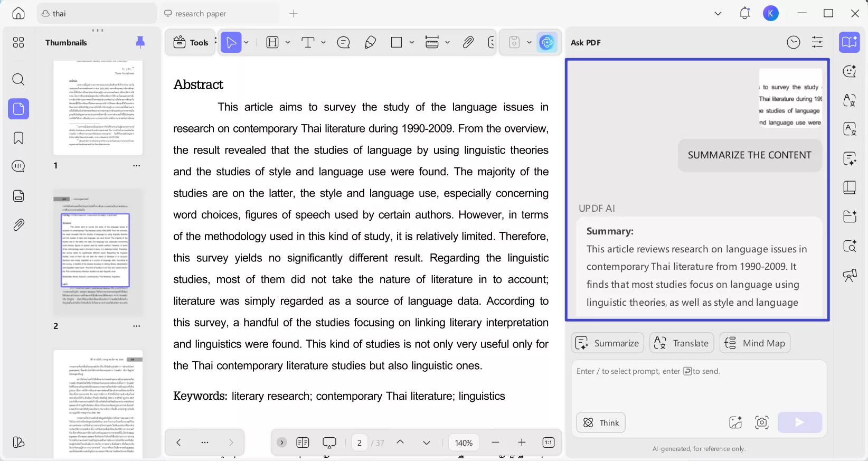Select the pencil drawing tool

point(370,42)
